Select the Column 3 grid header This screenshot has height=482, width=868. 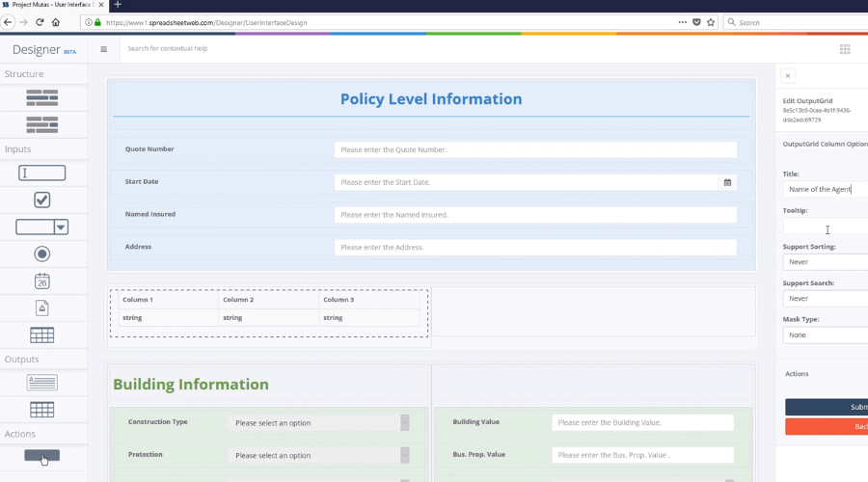pos(368,300)
